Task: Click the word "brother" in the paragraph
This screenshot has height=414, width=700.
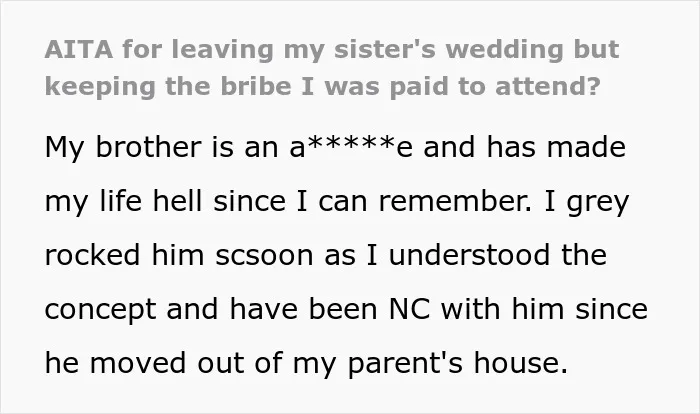Action: [149, 147]
